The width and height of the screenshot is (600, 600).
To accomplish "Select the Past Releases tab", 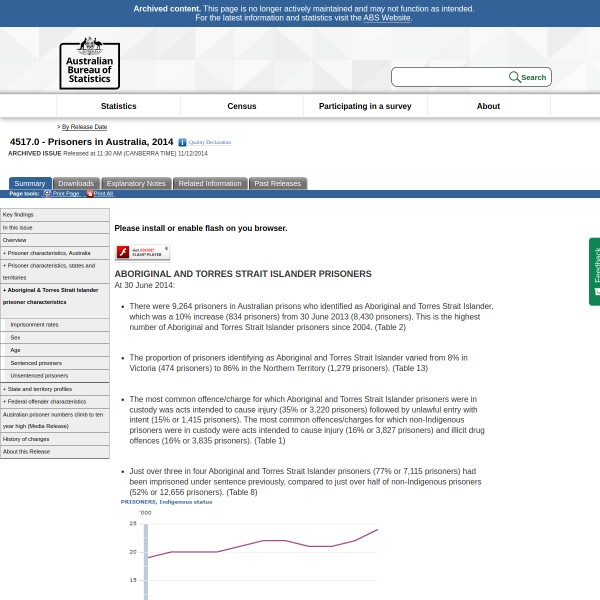I will tap(277, 184).
